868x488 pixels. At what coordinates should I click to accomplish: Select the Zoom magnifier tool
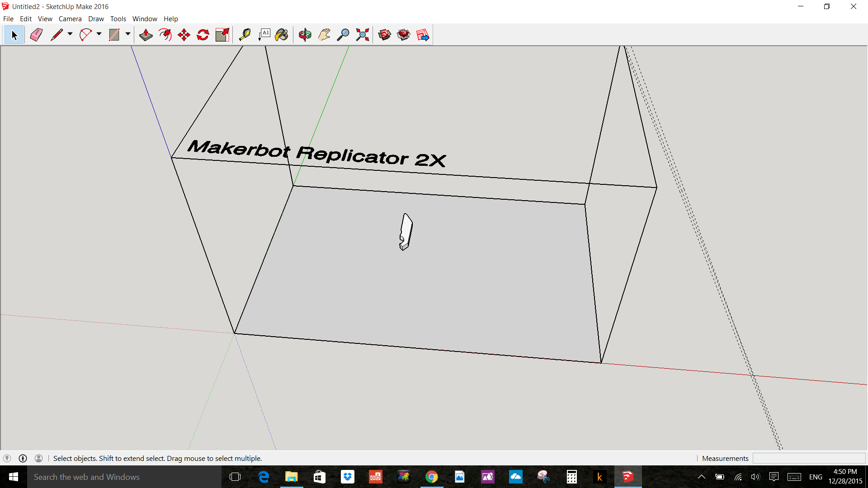(x=343, y=35)
